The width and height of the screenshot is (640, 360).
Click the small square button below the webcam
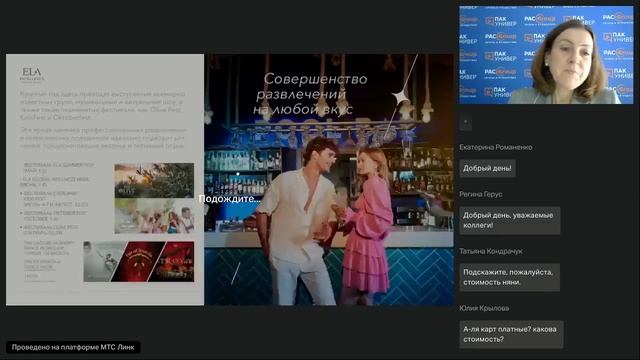pos(465,123)
